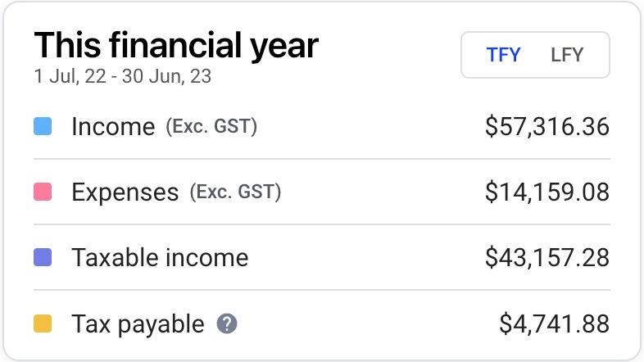644x362 pixels.
Task: Select the Income label
Action: 113,126
